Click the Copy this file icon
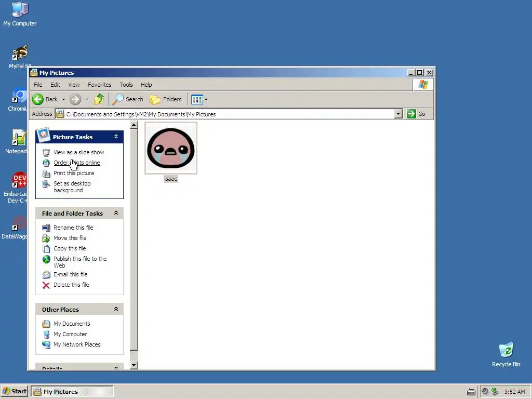This screenshot has height=399, width=532. click(x=46, y=249)
